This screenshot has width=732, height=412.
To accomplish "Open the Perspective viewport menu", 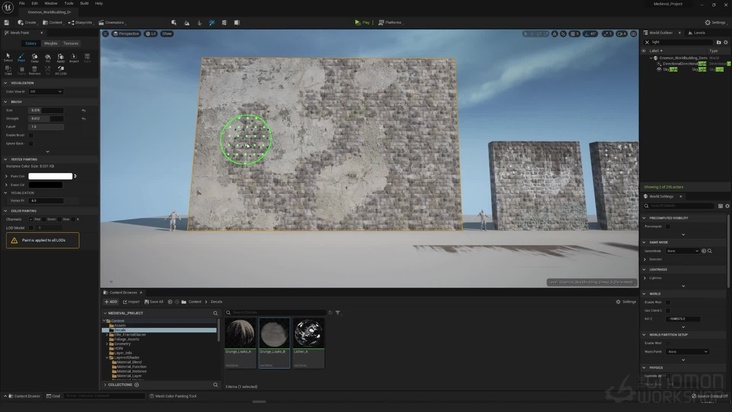I will (x=126, y=34).
